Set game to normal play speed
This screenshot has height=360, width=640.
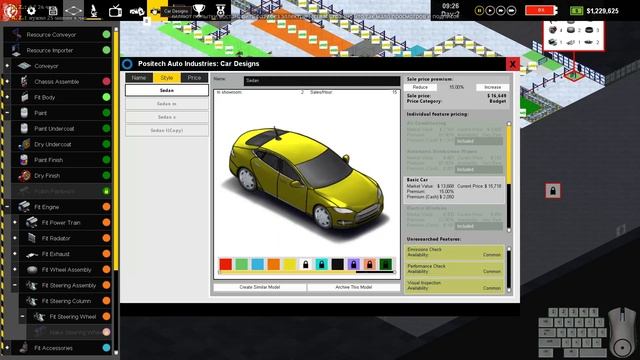(490, 11)
